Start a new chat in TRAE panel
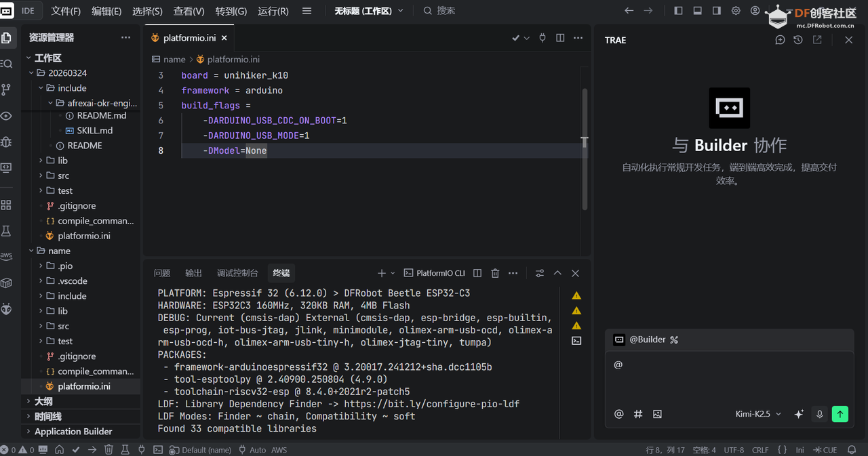 click(780, 40)
